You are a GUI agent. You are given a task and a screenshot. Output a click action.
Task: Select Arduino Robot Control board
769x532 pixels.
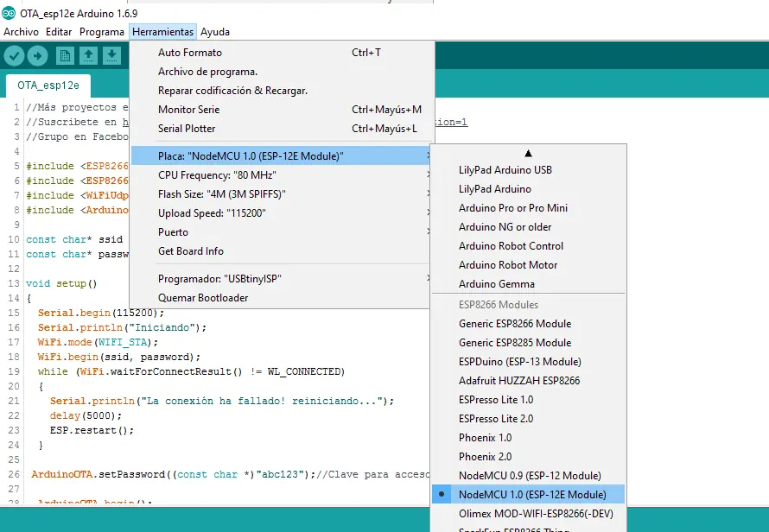528,245
